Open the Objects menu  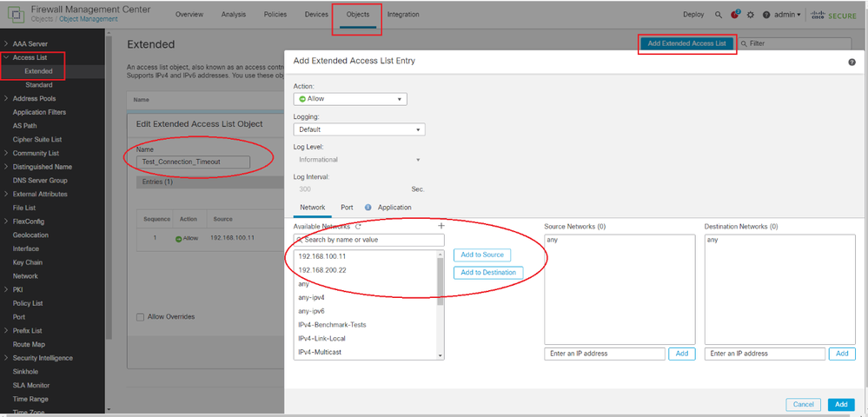point(358,15)
